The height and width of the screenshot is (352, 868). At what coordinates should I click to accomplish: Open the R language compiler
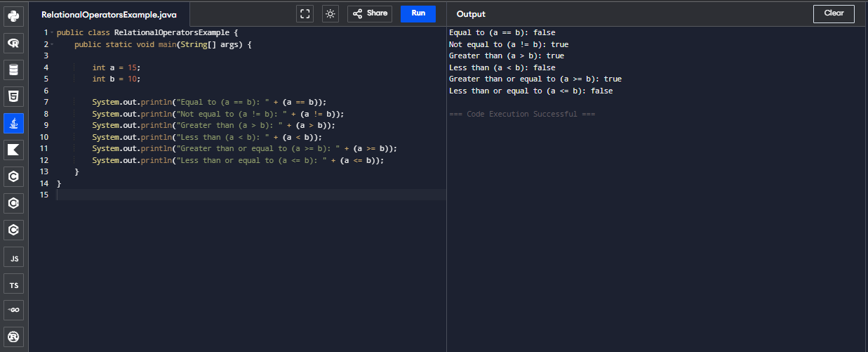click(x=13, y=44)
